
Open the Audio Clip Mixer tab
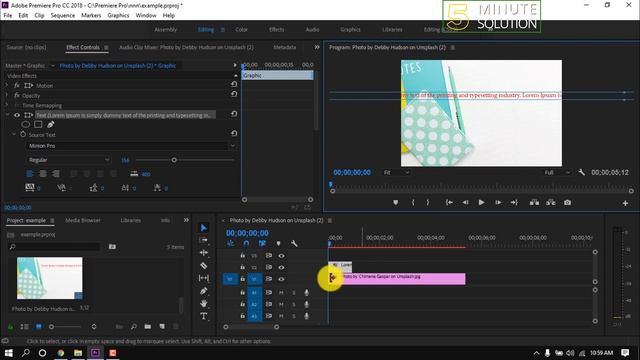(186, 47)
